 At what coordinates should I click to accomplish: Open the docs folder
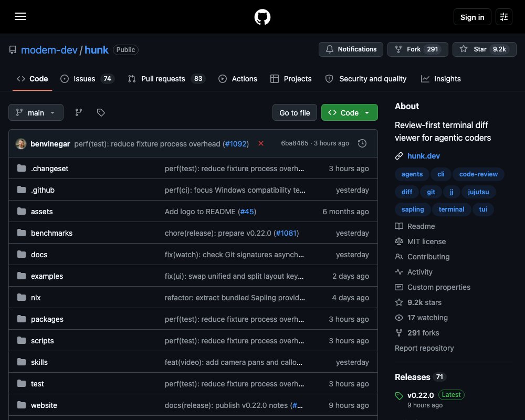pos(39,255)
